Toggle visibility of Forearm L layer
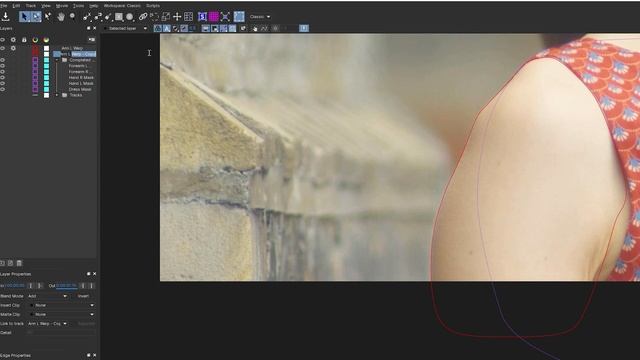The image size is (640, 360). click(x=2, y=66)
